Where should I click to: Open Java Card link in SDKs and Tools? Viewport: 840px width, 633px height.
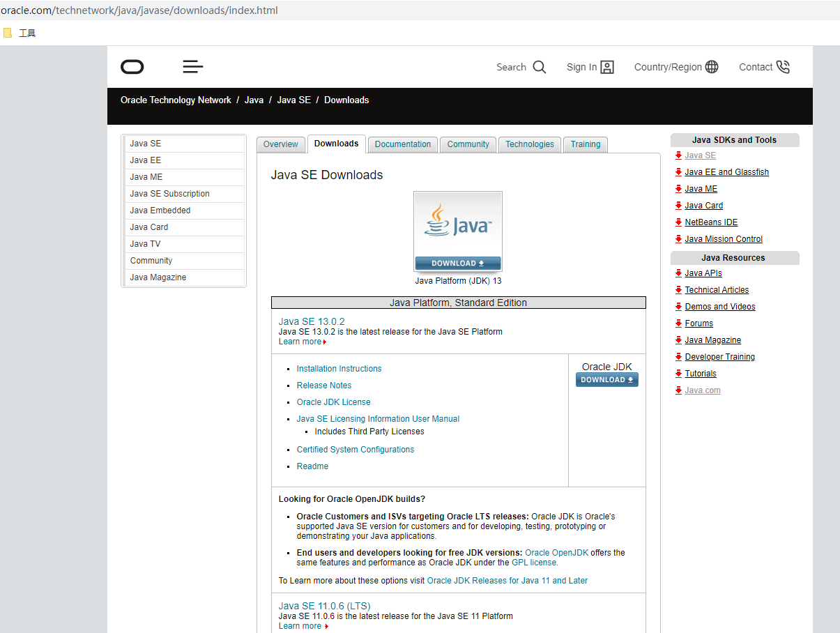click(704, 206)
